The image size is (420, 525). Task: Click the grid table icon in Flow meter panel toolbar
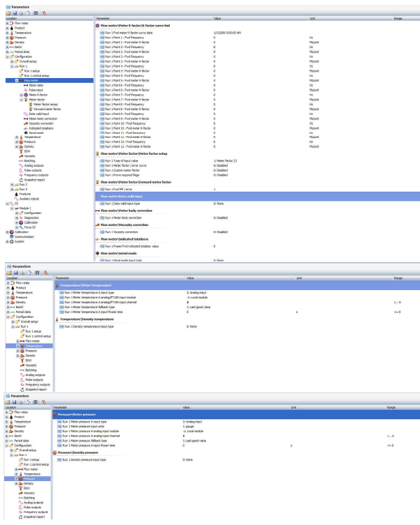tap(36, 13)
